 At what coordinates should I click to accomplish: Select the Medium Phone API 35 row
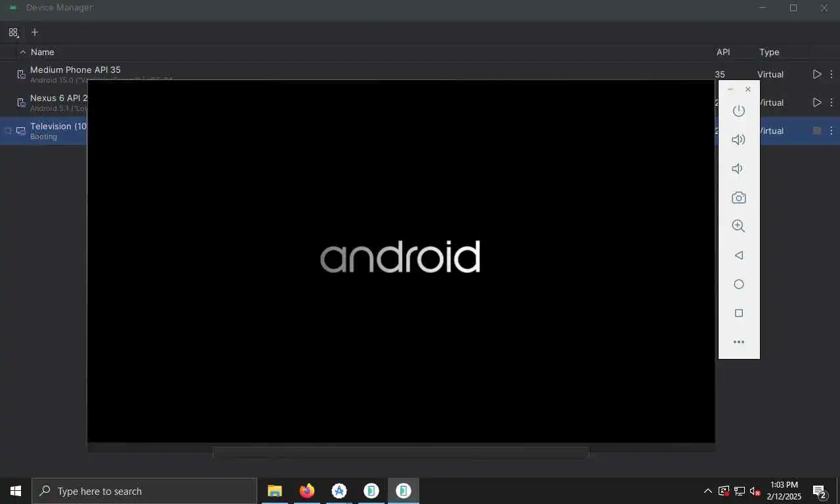420,74
